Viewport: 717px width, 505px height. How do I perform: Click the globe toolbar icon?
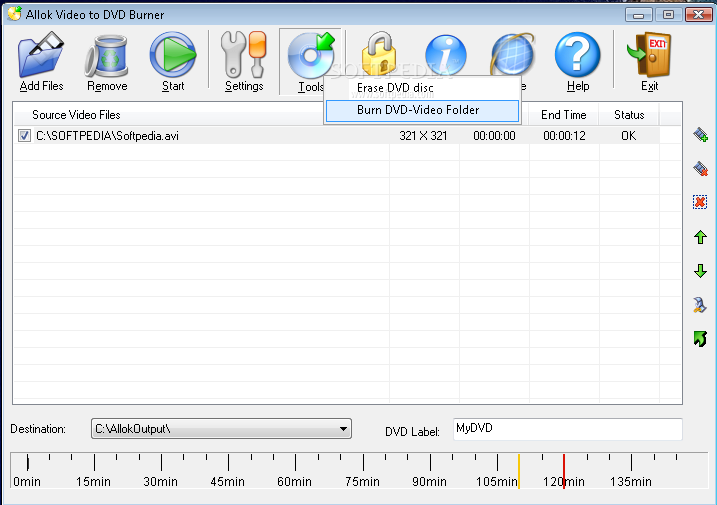point(512,55)
